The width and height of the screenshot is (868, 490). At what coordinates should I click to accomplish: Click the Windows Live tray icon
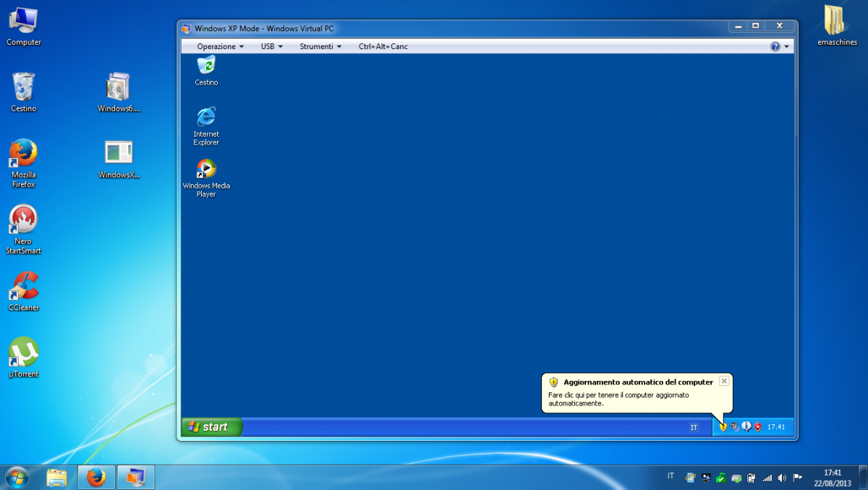click(690, 478)
